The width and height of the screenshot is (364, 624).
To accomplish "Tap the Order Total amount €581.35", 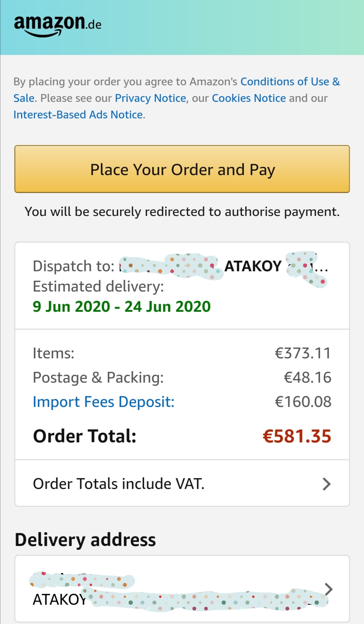I will (x=297, y=436).
